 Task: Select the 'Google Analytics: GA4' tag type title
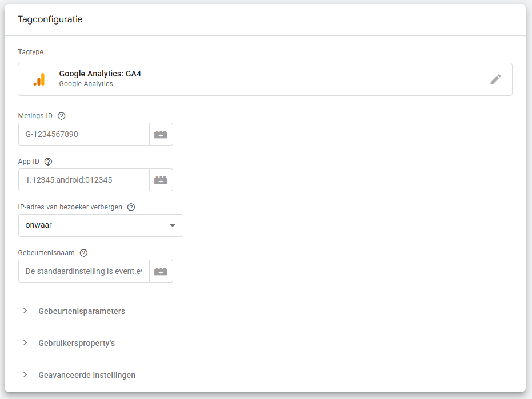(x=100, y=74)
